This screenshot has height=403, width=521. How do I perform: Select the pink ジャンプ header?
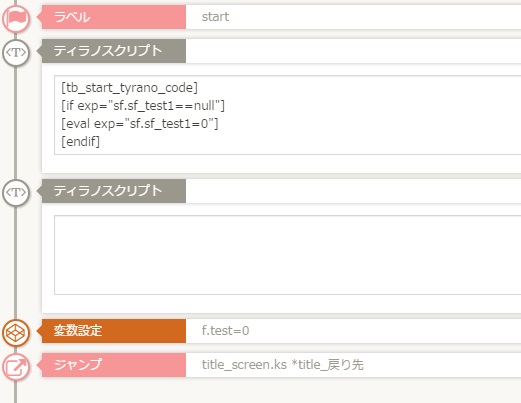pyautogui.click(x=114, y=365)
